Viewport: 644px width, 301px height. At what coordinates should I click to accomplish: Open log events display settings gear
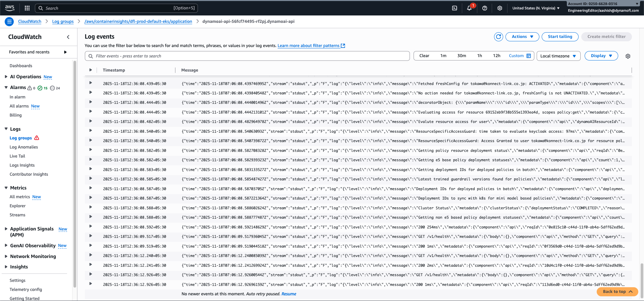628,56
